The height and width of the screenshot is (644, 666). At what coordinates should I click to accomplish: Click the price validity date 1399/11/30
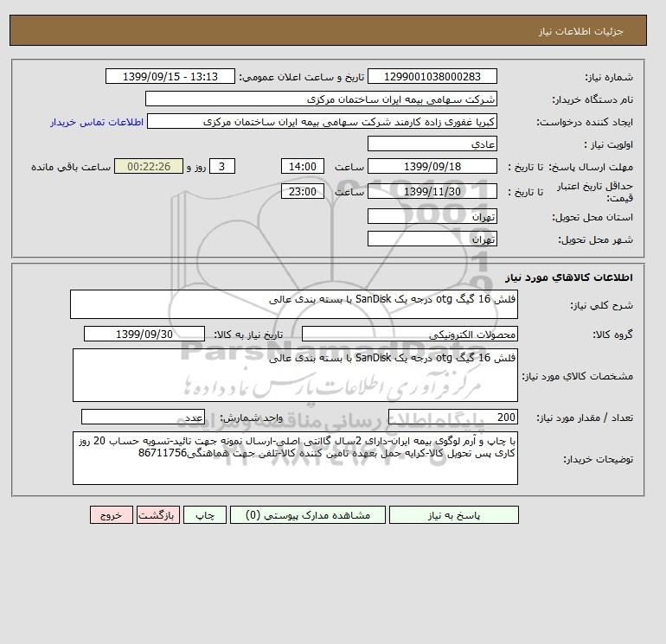[432, 191]
